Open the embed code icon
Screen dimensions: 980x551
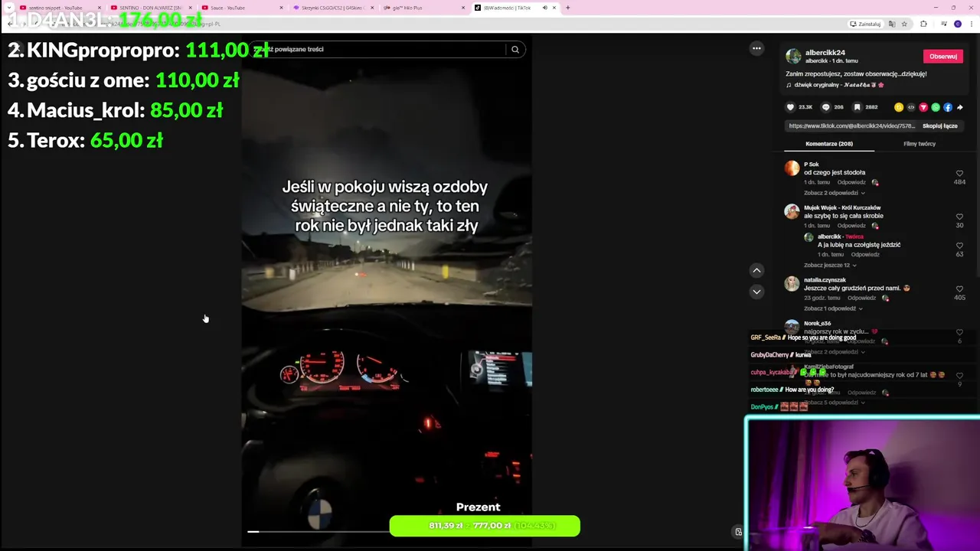pyautogui.click(x=911, y=107)
